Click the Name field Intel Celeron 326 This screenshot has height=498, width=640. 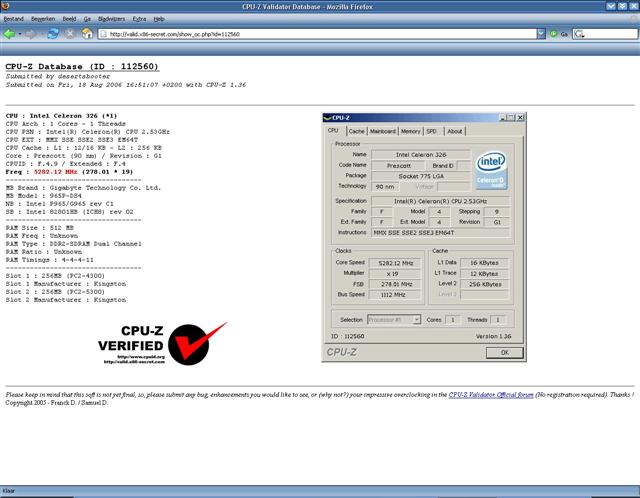[421, 155]
